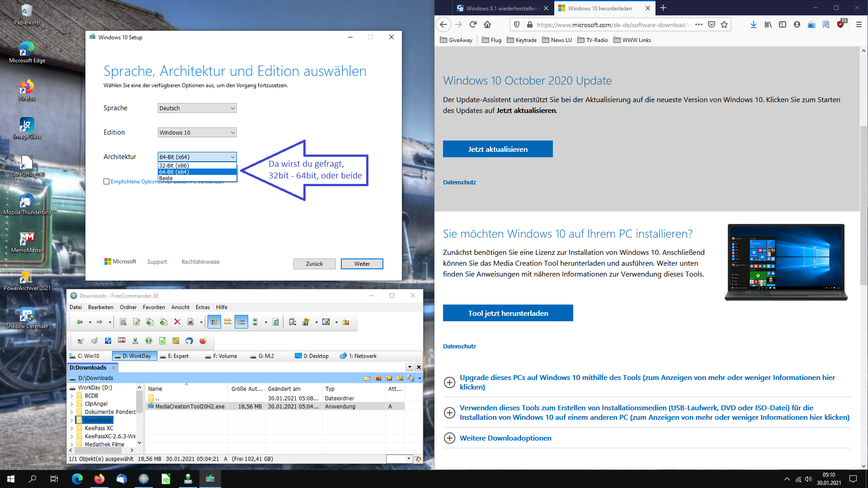Open the Favoriten menu in FreeCommander
The height and width of the screenshot is (488, 868).
[x=154, y=307]
